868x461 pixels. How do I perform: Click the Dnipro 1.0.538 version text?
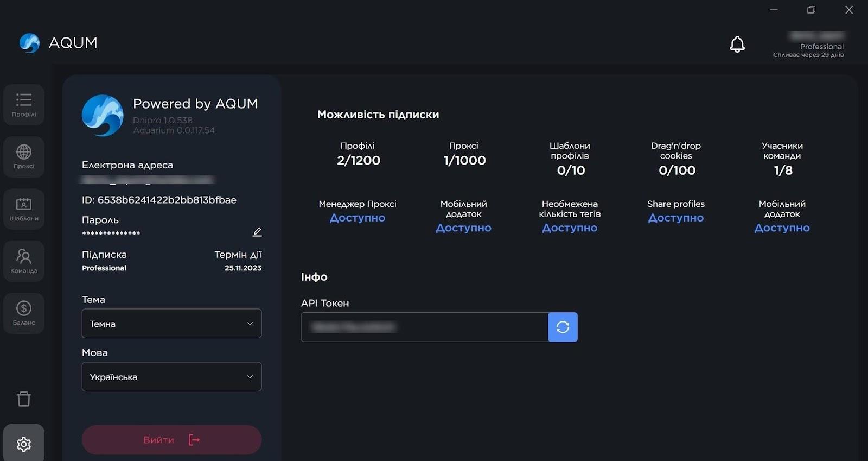coord(163,120)
